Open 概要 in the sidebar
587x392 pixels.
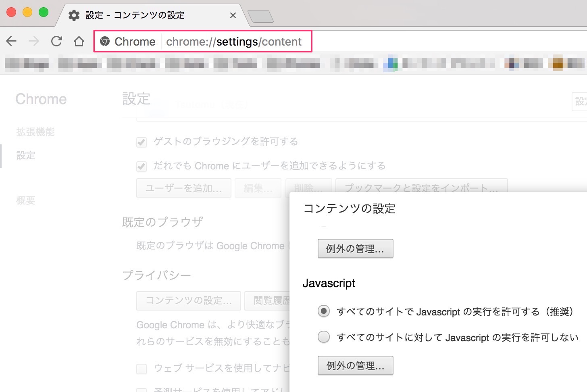click(x=26, y=200)
